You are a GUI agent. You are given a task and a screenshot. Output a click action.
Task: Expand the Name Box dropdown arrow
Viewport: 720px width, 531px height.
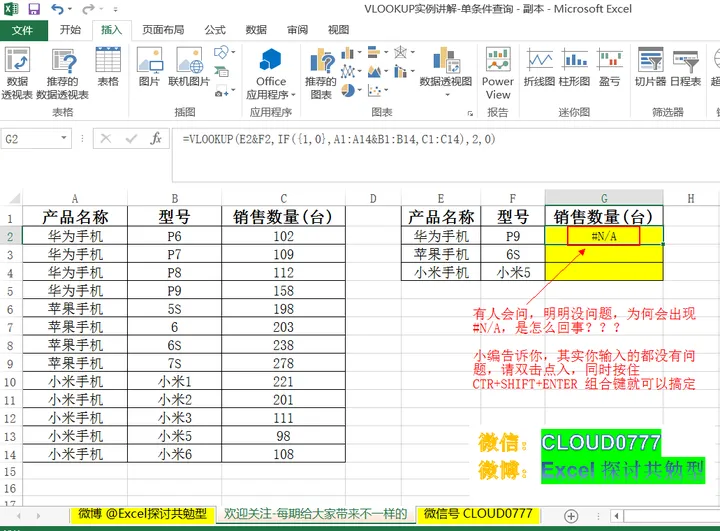coord(64,138)
